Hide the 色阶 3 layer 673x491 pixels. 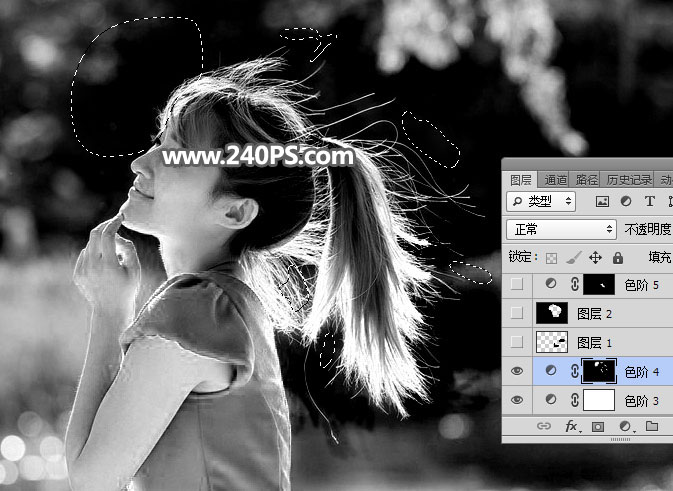pyautogui.click(x=515, y=400)
